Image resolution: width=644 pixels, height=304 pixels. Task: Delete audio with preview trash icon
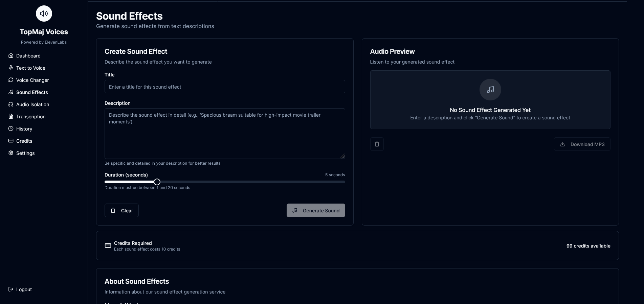377,144
